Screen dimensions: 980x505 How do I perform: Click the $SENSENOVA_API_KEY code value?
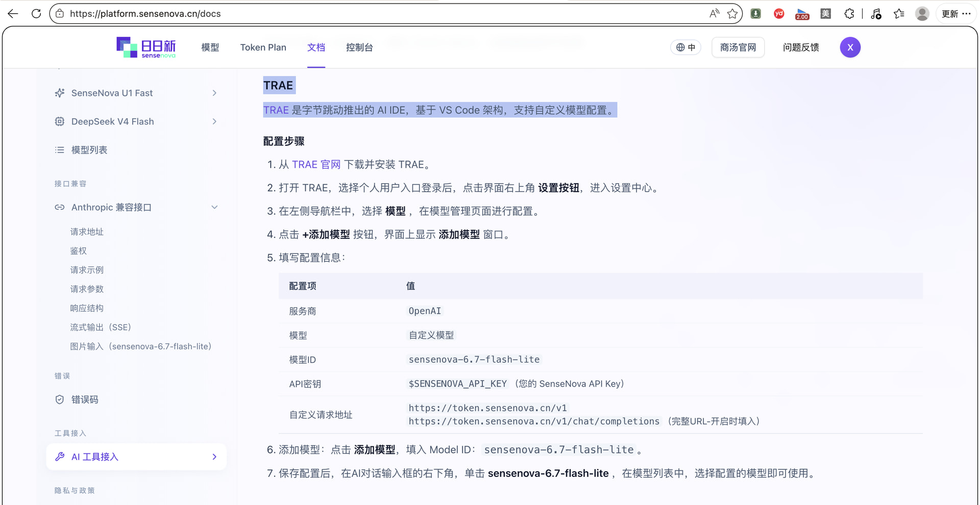click(458, 384)
